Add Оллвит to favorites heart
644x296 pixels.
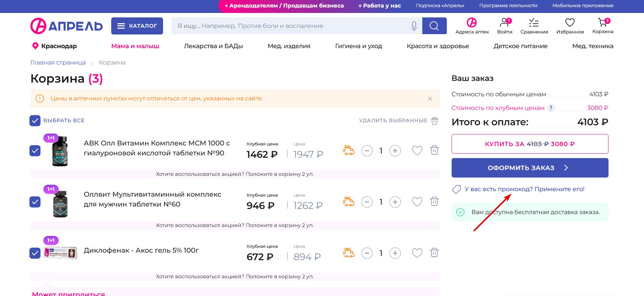click(417, 202)
